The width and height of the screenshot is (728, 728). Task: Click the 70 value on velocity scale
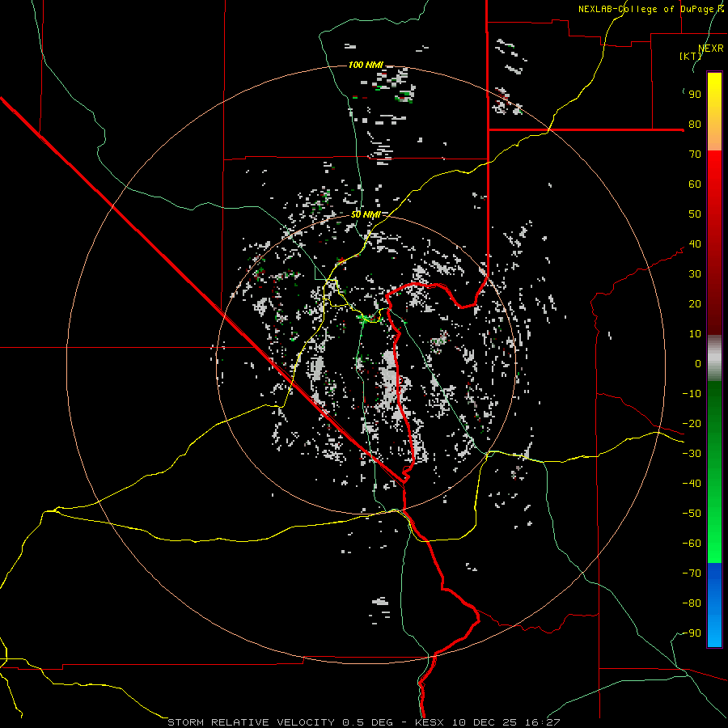[695, 154]
